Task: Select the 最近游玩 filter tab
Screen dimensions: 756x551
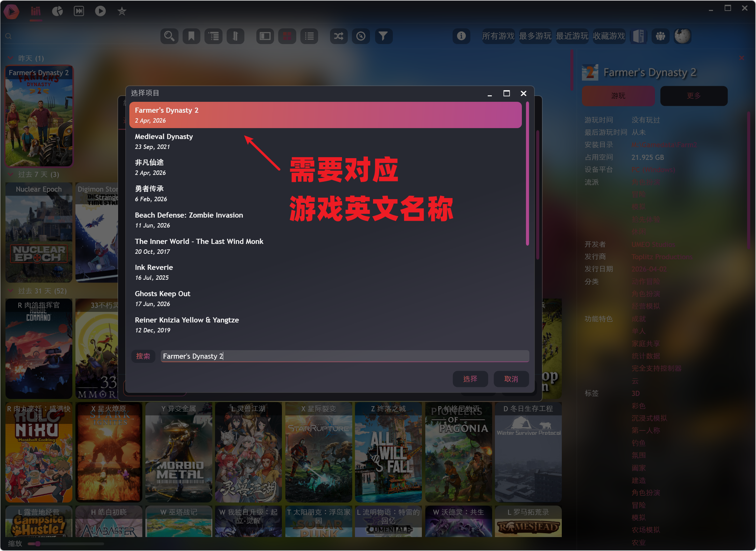Action: [572, 36]
